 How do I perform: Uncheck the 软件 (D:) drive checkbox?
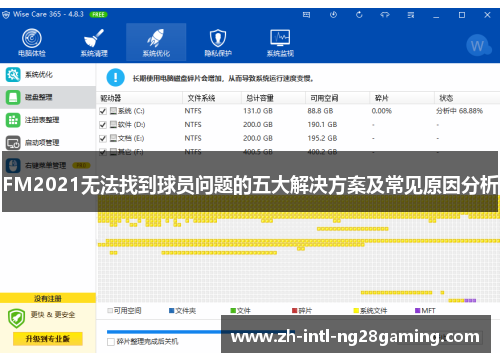click(103, 125)
